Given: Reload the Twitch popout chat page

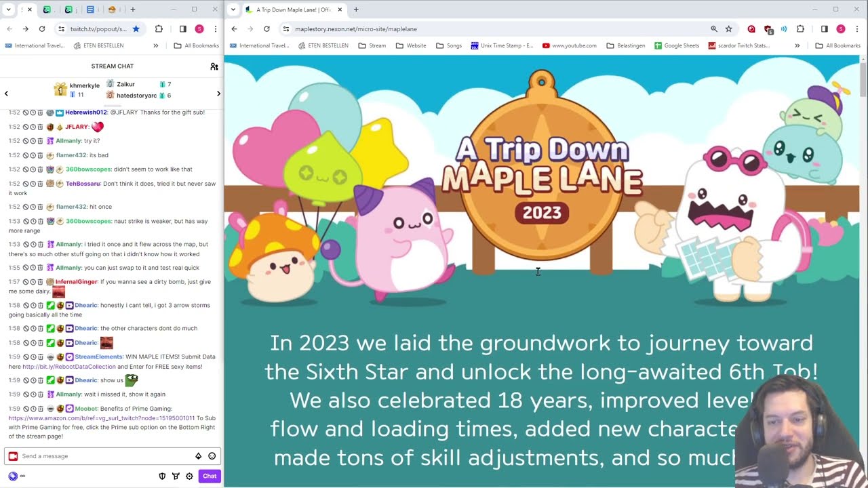Looking at the screenshot, I should click(42, 29).
